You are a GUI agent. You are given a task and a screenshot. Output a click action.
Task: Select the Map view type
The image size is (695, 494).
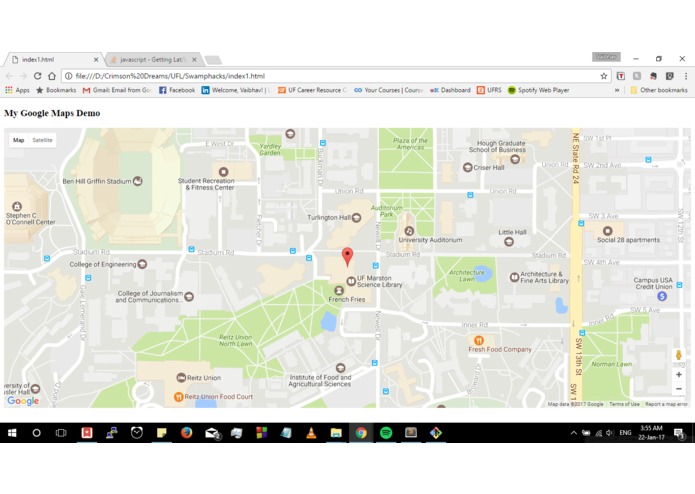point(19,140)
